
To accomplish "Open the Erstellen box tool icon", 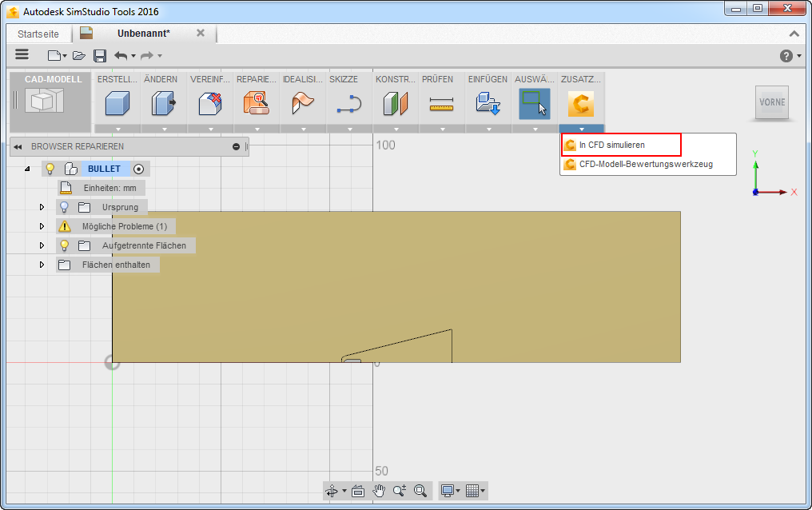I will tap(117, 103).
